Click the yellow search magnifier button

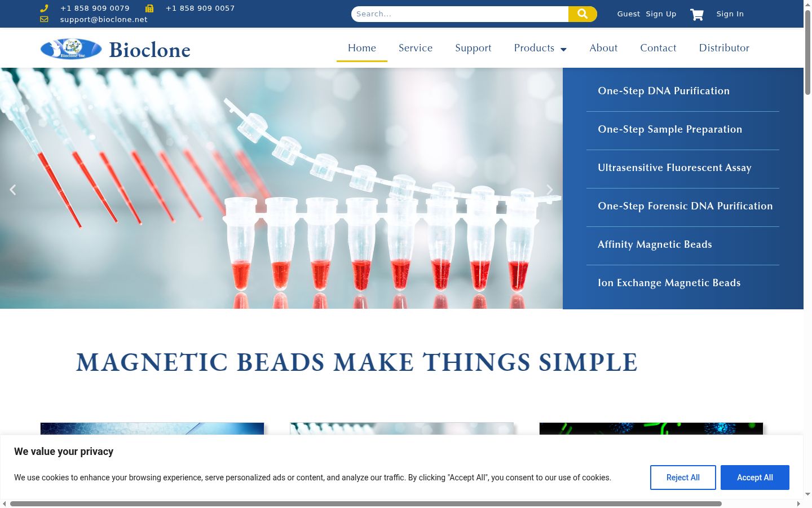tap(582, 14)
